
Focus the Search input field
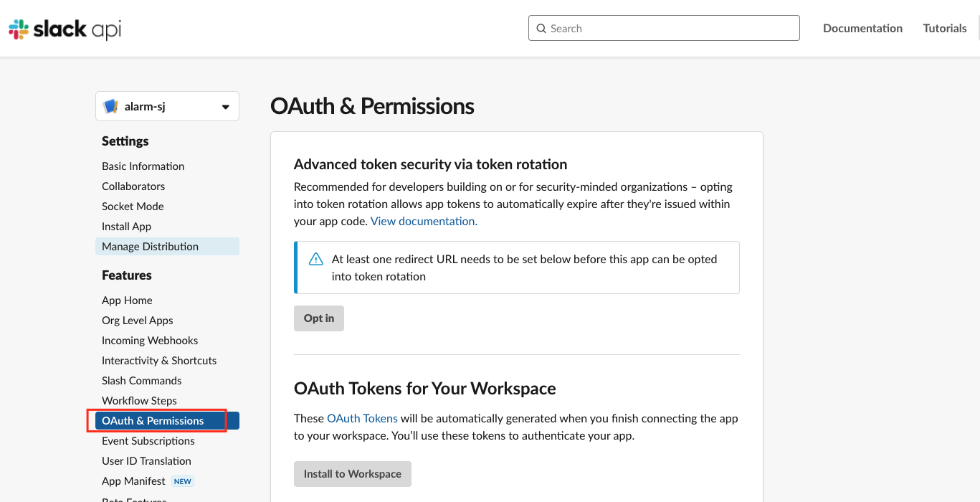[x=664, y=28]
